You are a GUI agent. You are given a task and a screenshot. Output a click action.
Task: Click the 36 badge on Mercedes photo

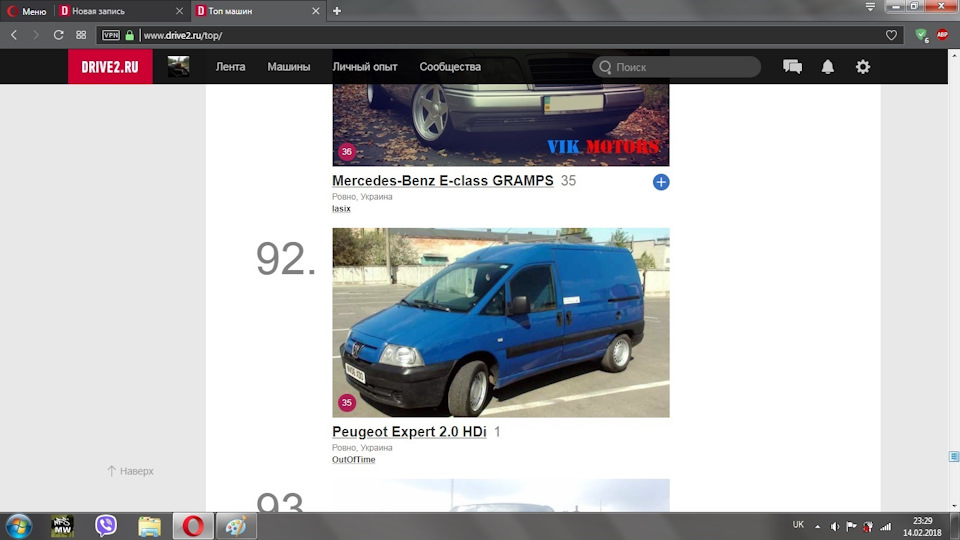pyautogui.click(x=347, y=151)
